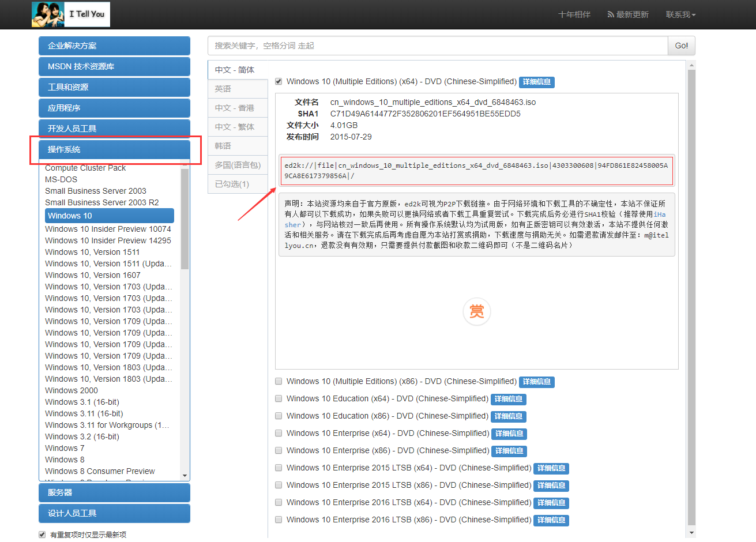Click the OS list scrollbar down arrow
This screenshot has height=542, width=756.
(185, 476)
